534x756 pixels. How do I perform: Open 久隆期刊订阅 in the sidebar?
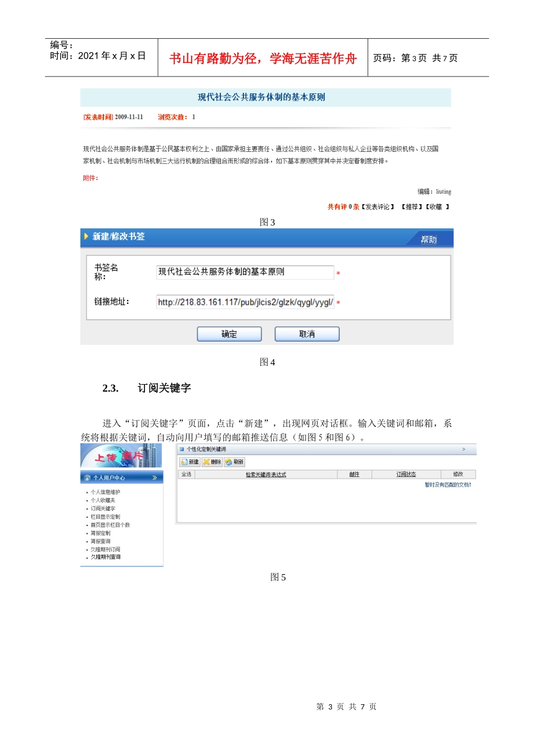(x=105, y=549)
